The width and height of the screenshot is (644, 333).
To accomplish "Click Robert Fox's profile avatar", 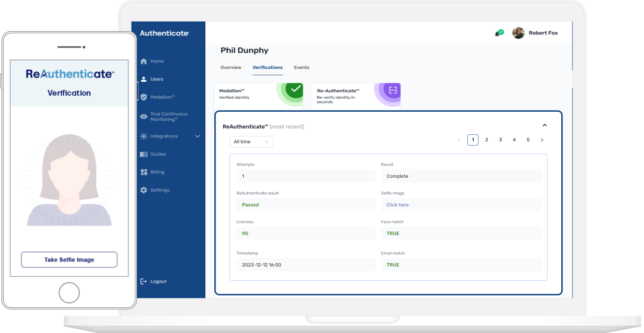I will coord(518,33).
